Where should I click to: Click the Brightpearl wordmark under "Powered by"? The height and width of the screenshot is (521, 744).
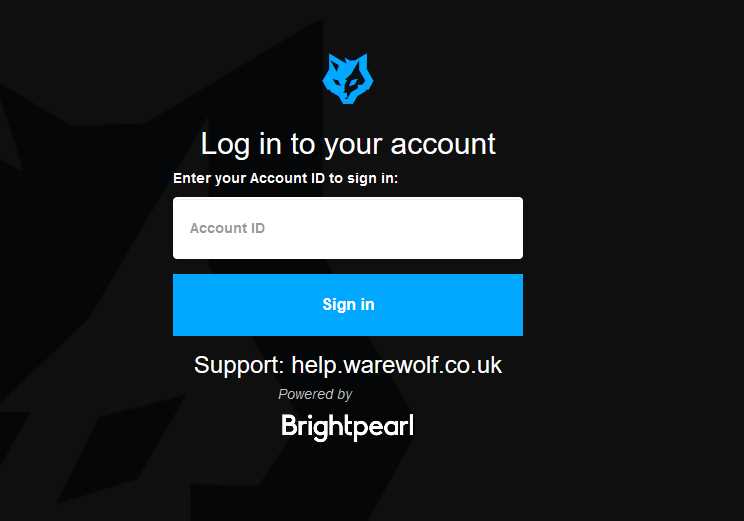(348, 427)
